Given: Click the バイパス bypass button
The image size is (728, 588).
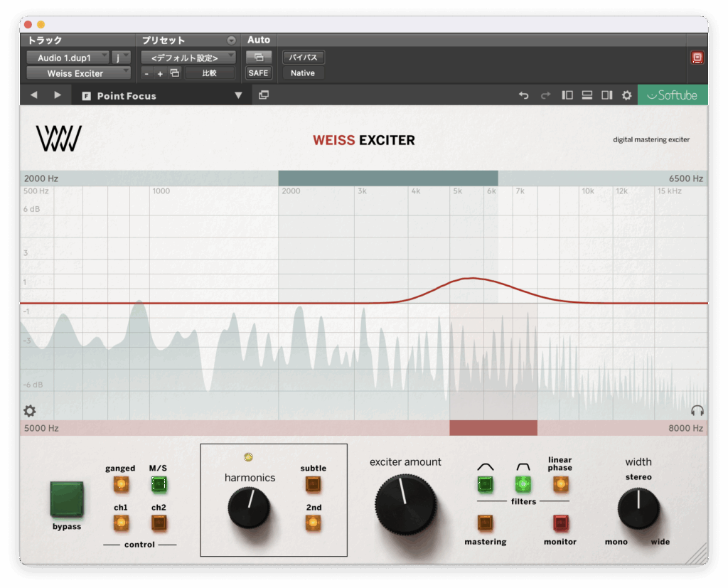Looking at the screenshot, I should coord(303,58).
